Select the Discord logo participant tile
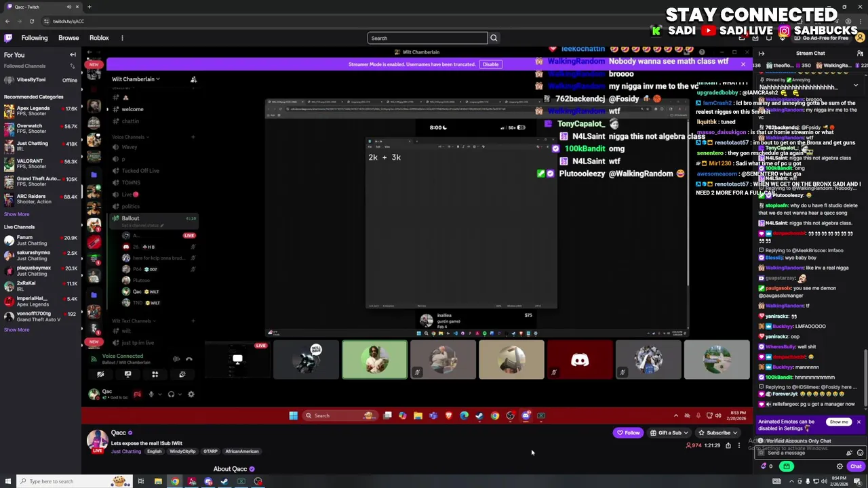Image resolution: width=868 pixels, height=488 pixels. (580, 360)
